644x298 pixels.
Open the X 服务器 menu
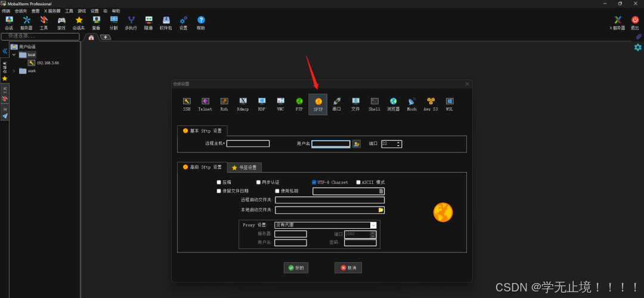tap(52, 11)
